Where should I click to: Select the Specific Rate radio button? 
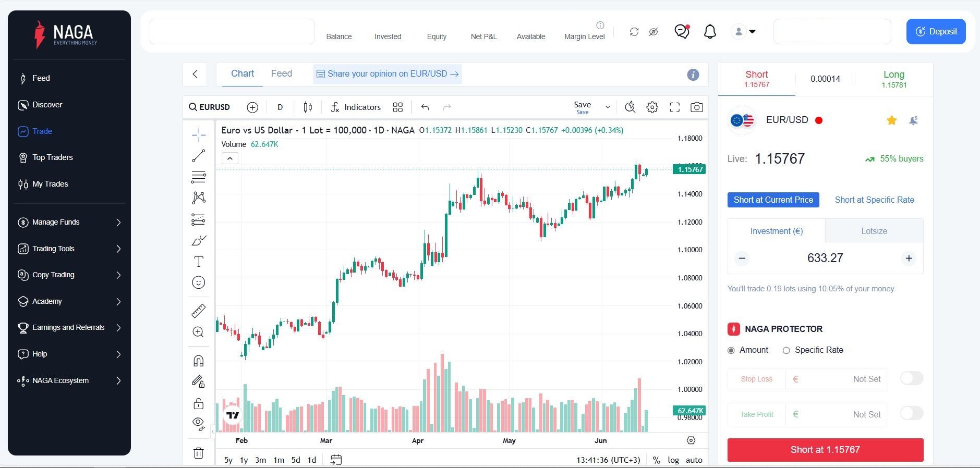[x=787, y=351]
